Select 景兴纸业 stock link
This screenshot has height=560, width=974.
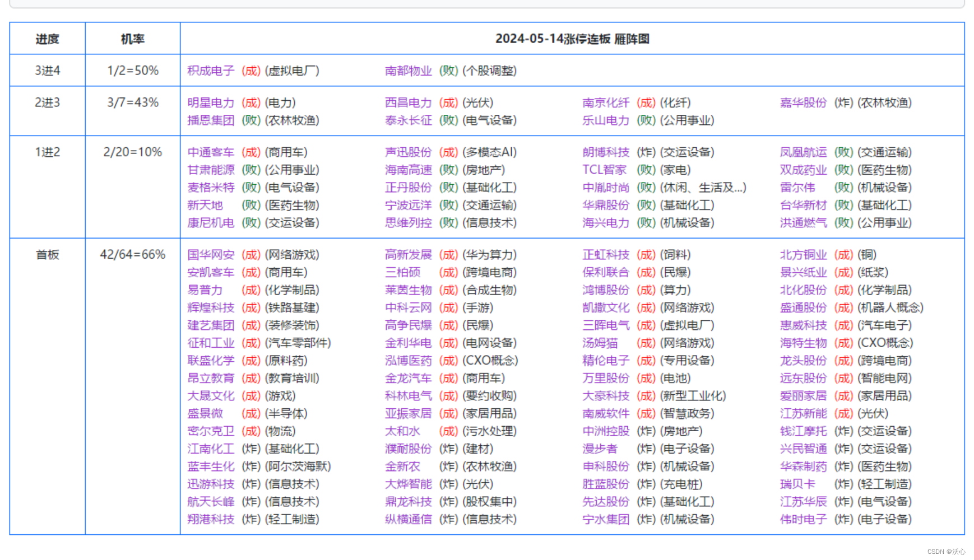(x=804, y=273)
